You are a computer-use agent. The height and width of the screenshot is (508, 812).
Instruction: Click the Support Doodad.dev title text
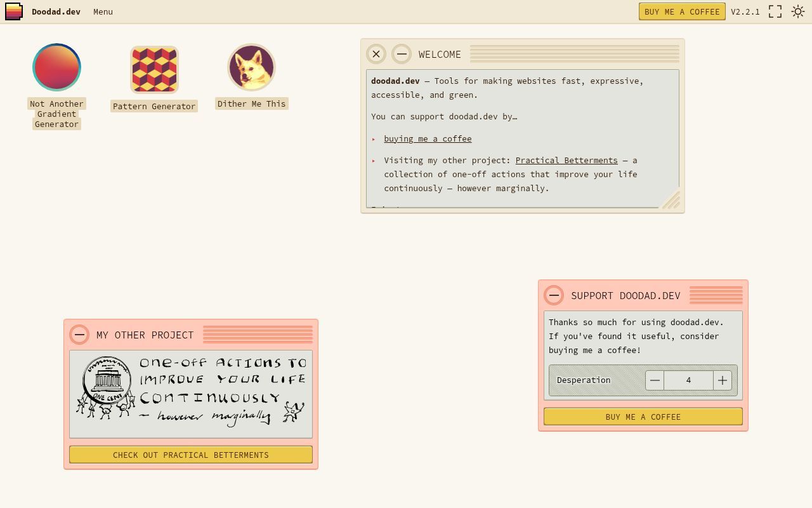click(x=625, y=295)
